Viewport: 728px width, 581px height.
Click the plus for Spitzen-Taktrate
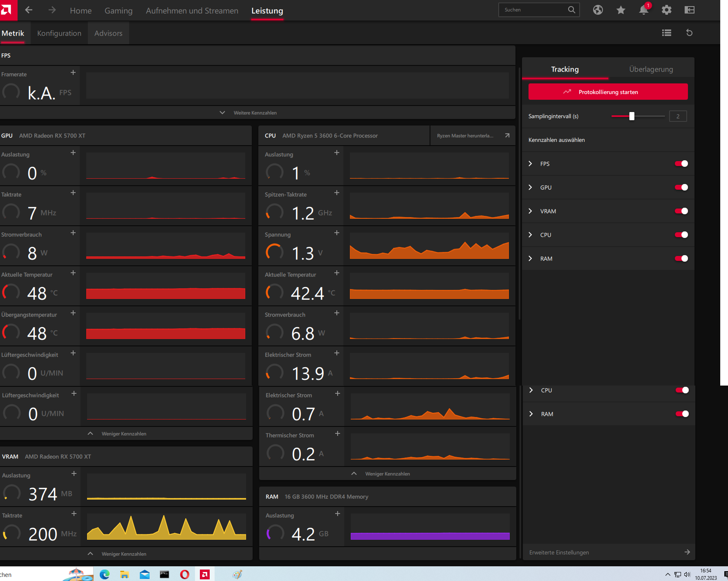pyautogui.click(x=337, y=193)
